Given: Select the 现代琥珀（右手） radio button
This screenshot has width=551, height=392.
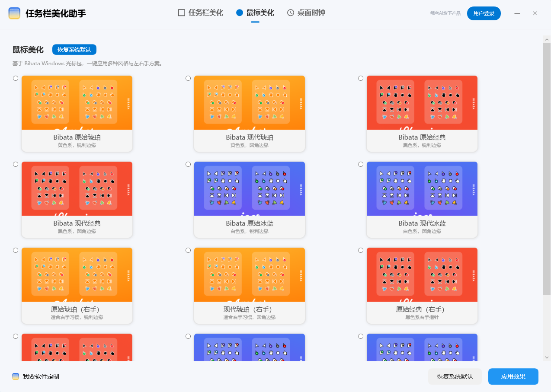Looking at the screenshot, I should click(188, 250).
